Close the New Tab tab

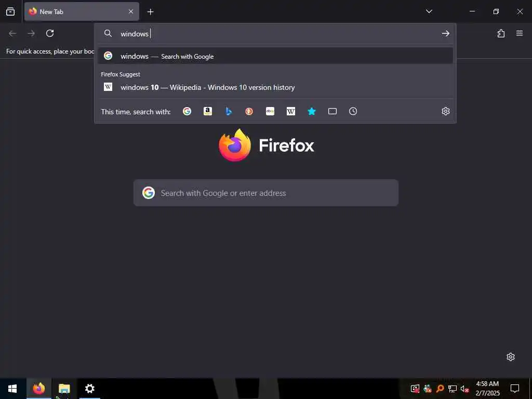[130, 11]
